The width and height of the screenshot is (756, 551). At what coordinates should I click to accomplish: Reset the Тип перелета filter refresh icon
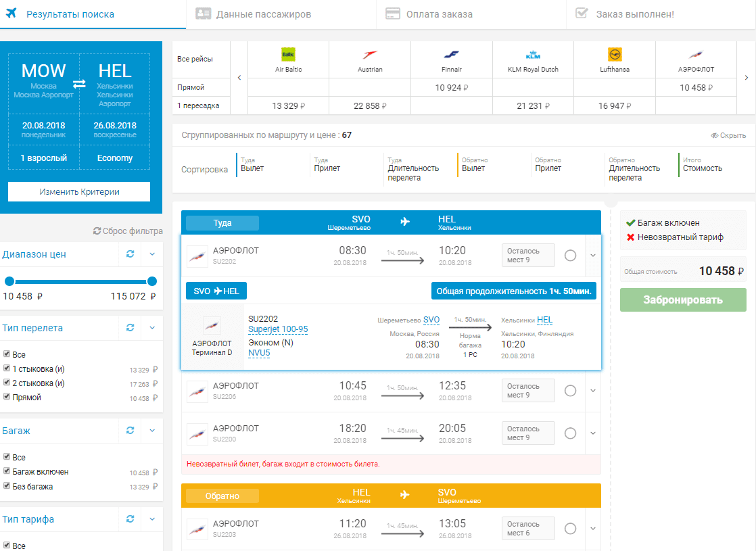click(131, 328)
